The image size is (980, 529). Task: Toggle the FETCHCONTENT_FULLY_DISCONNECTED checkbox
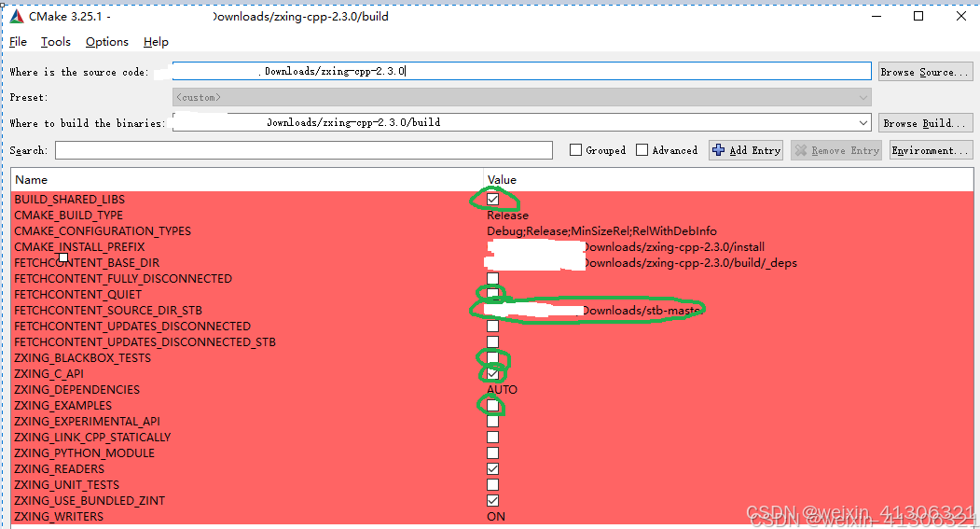coord(492,278)
